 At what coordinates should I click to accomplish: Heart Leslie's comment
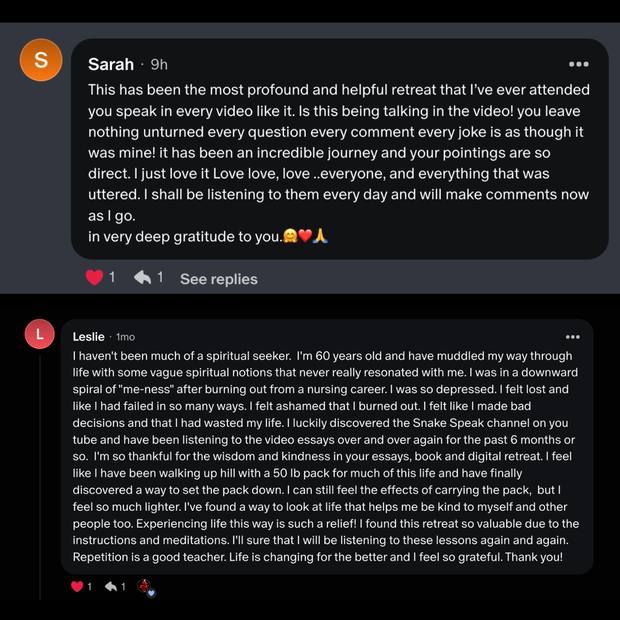(x=77, y=587)
